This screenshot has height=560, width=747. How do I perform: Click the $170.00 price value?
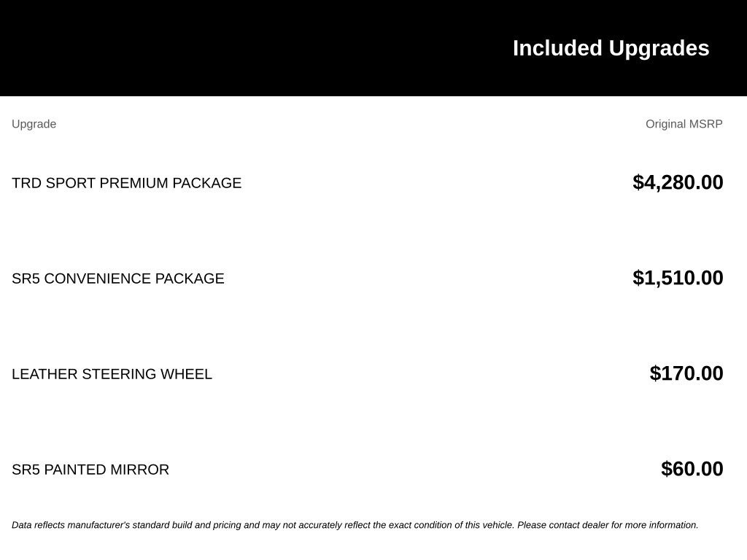click(686, 373)
